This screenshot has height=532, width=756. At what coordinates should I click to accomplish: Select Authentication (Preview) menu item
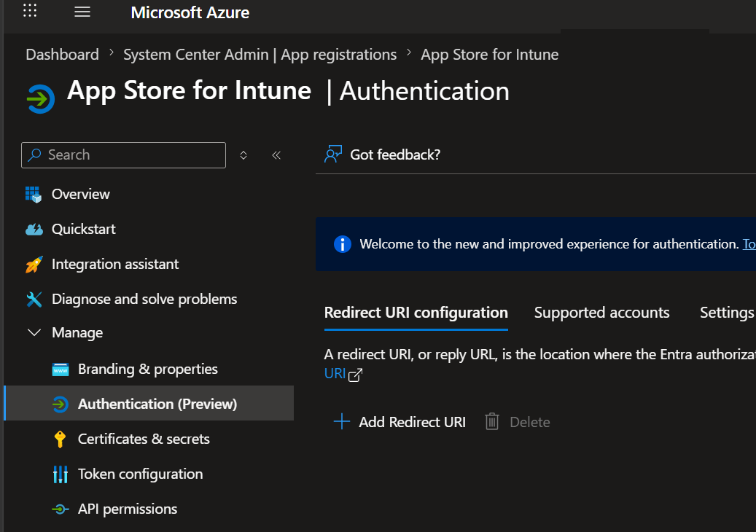[x=149, y=403]
